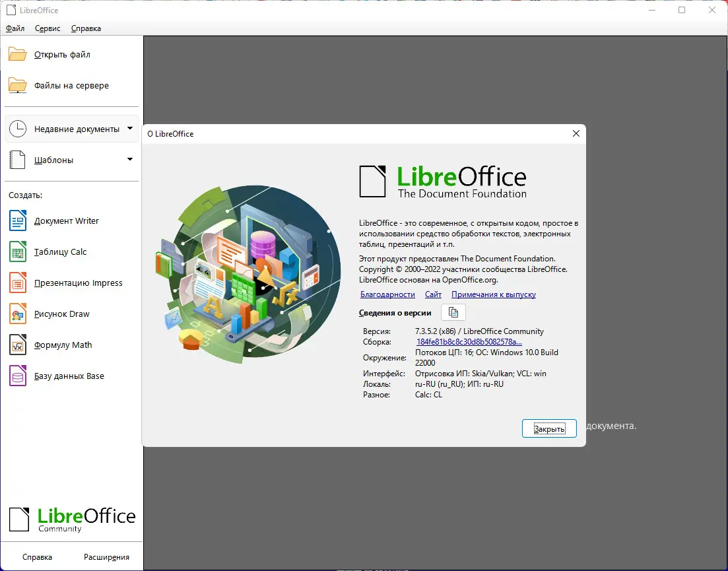Follow the Благодарности link
Viewport: 728px width, 571px height.
pyautogui.click(x=387, y=294)
